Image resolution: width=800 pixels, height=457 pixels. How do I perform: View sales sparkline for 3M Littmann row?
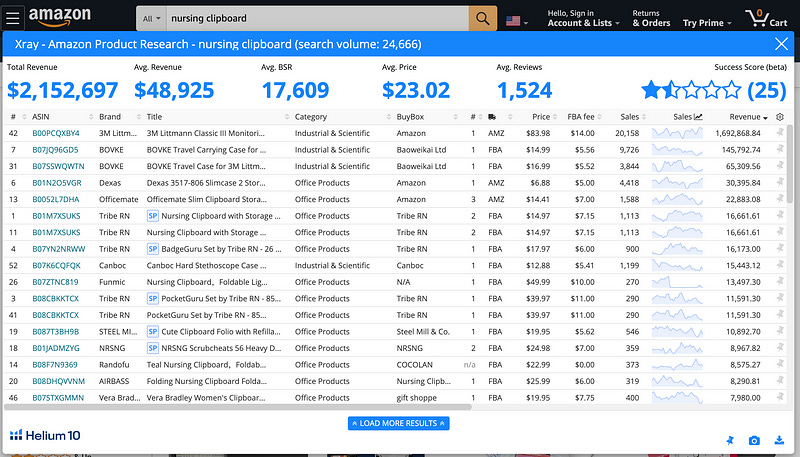tap(677, 133)
